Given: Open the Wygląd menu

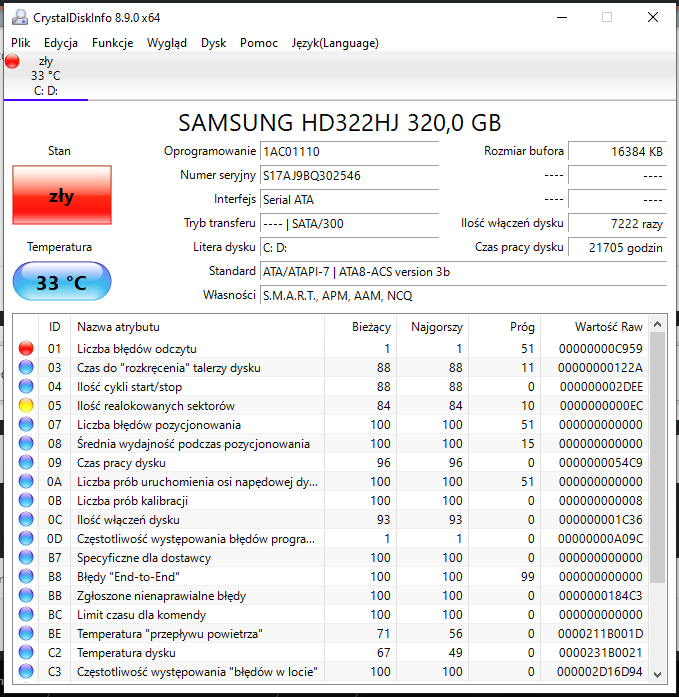Looking at the screenshot, I should 167,43.
